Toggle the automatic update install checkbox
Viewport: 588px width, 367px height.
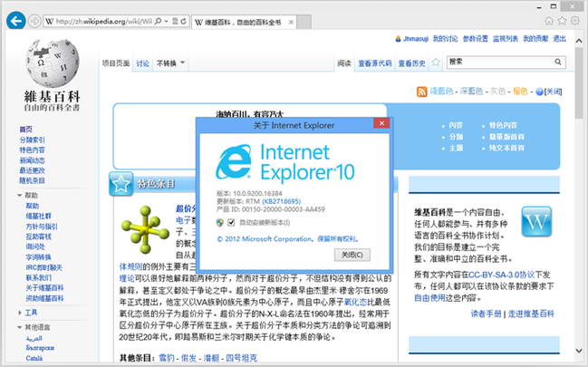[231, 223]
